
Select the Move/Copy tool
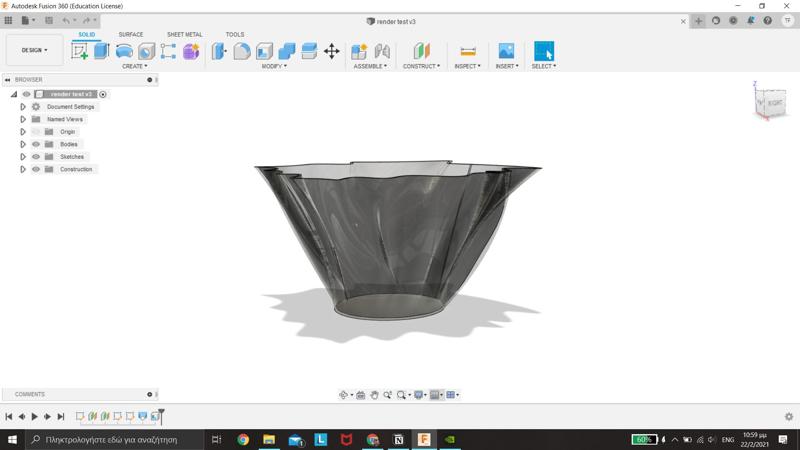(332, 51)
